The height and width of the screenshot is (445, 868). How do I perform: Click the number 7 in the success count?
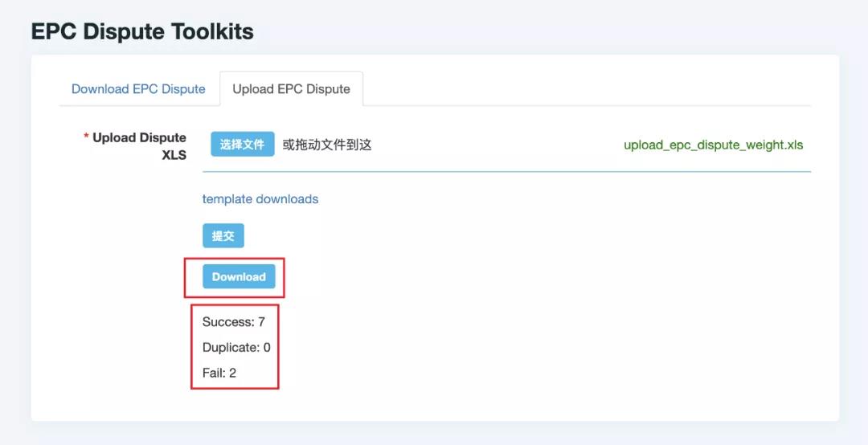[261, 322]
